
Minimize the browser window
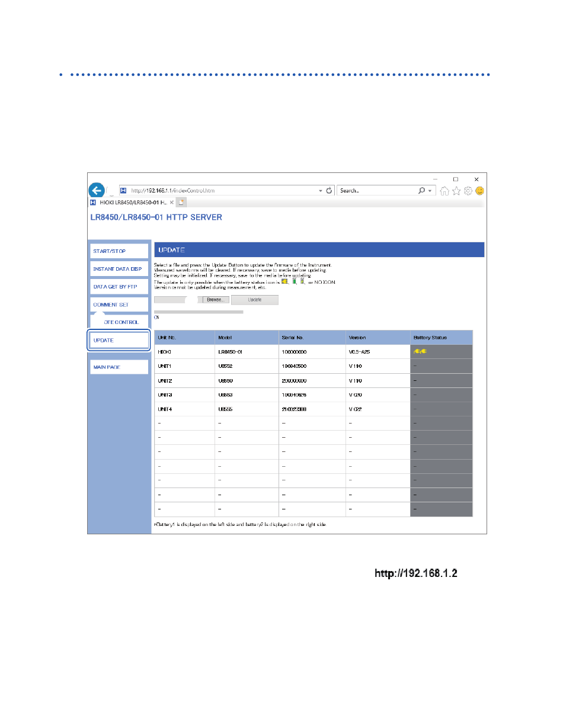tap(435, 179)
